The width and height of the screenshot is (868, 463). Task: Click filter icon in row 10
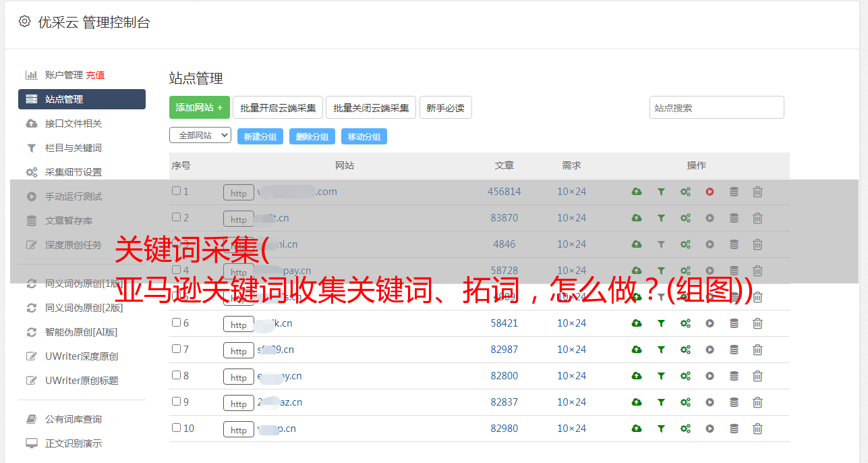pyautogui.click(x=661, y=429)
